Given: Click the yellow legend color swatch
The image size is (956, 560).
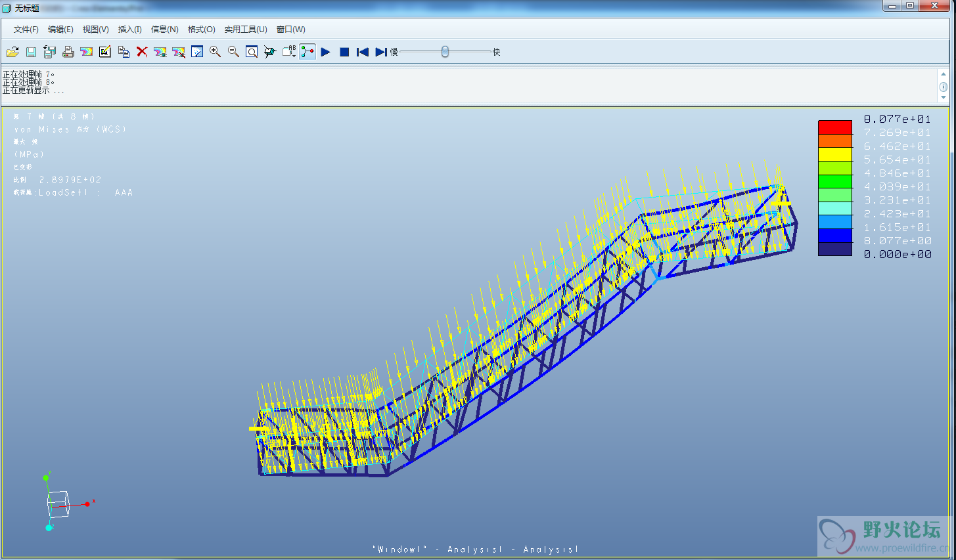Looking at the screenshot, I should 835,154.
